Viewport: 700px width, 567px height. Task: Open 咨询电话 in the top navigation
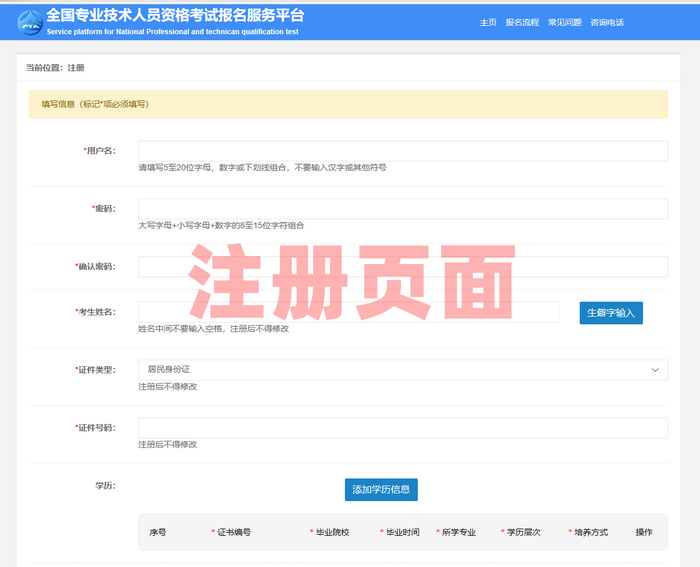pyautogui.click(x=607, y=22)
